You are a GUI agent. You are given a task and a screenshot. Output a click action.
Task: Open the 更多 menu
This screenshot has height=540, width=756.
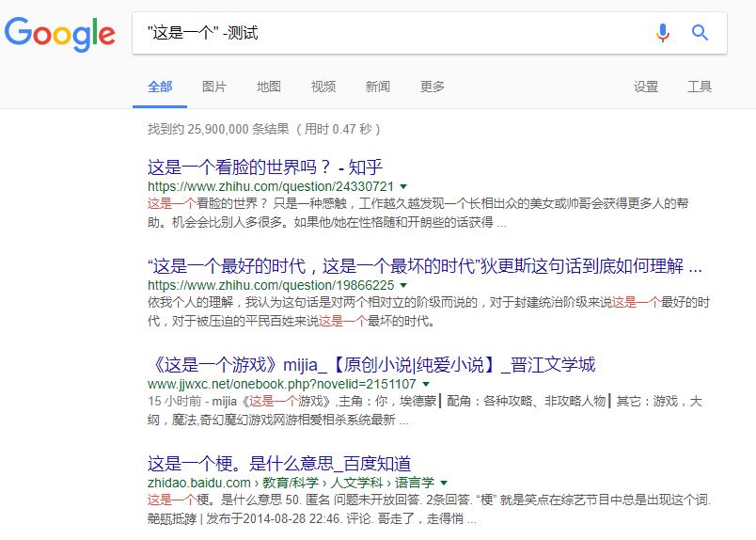[432, 87]
